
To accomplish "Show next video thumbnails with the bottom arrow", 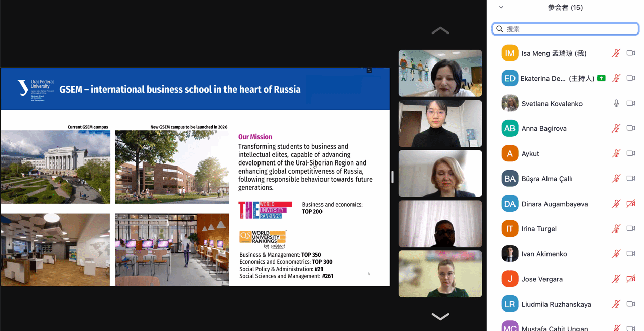I will tap(440, 317).
